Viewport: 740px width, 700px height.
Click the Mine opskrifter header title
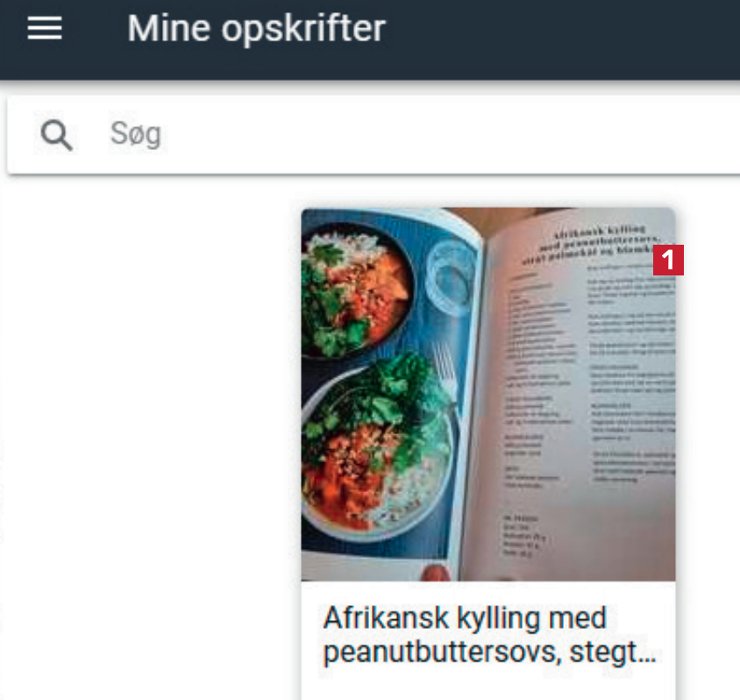click(x=256, y=28)
